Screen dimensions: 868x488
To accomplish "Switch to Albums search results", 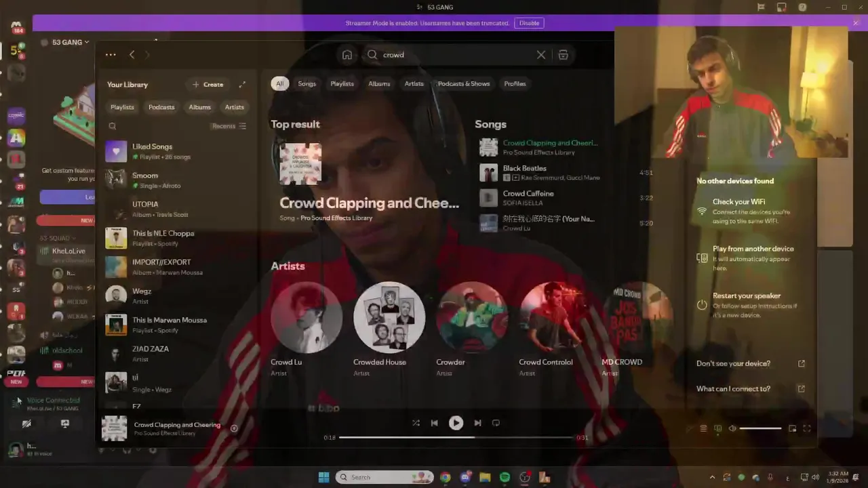I will coord(379,84).
